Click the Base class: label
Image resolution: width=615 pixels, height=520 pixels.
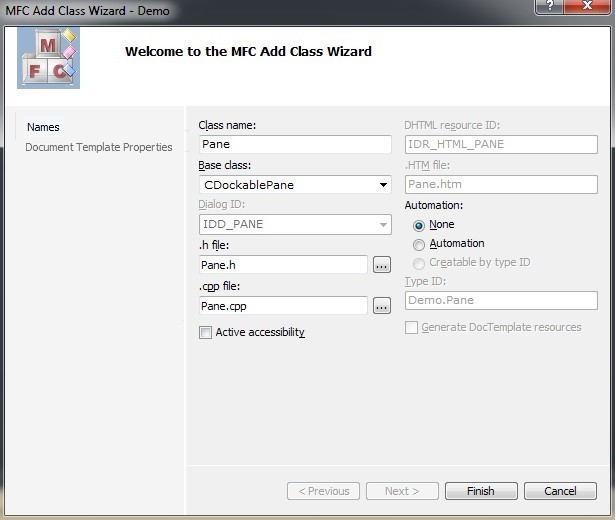(224, 165)
